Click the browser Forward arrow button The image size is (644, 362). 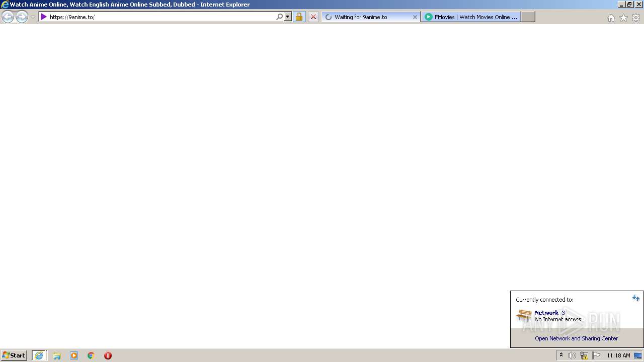click(22, 17)
